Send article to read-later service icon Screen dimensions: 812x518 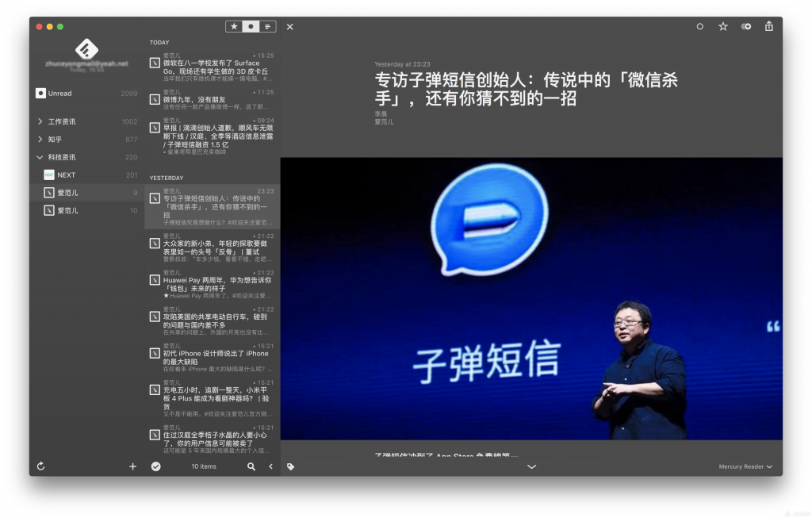(x=745, y=26)
